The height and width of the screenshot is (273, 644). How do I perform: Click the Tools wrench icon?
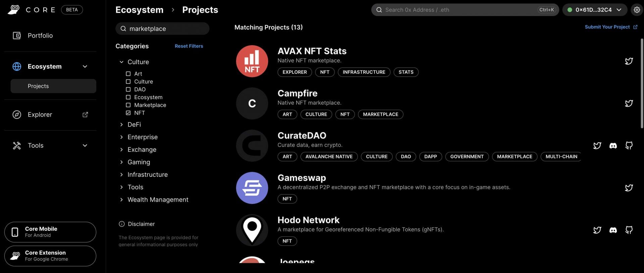click(17, 145)
